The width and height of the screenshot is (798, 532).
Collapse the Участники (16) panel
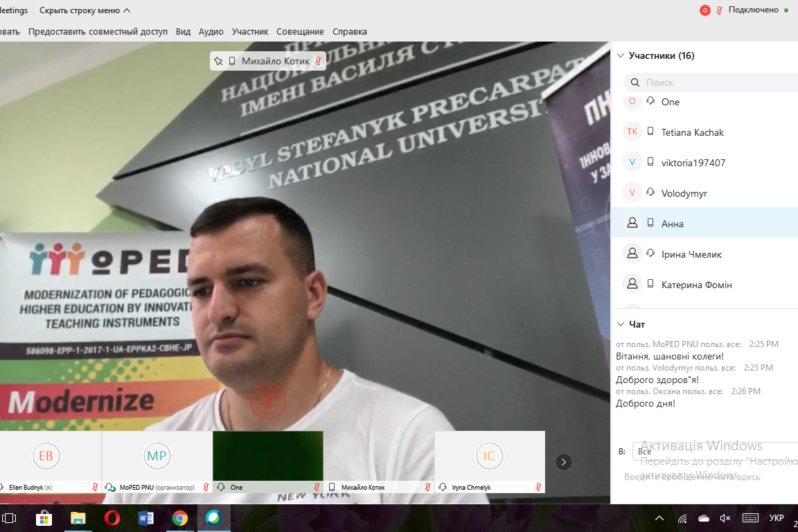coord(621,55)
